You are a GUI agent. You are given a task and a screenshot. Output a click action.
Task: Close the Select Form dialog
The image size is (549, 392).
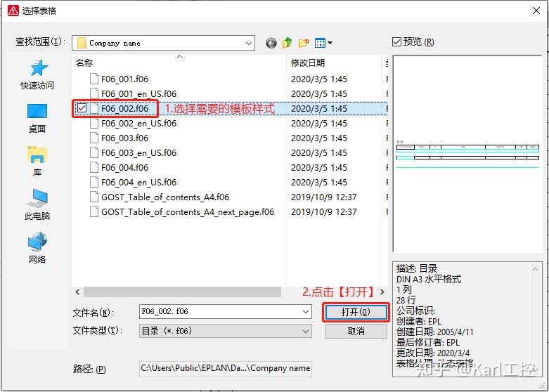click(x=536, y=11)
